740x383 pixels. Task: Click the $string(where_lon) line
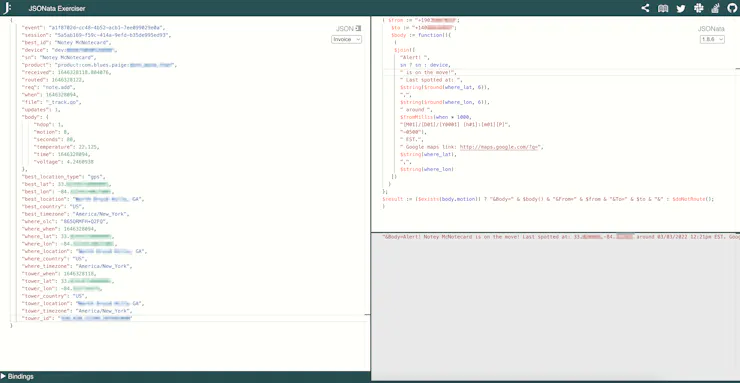point(427,169)
